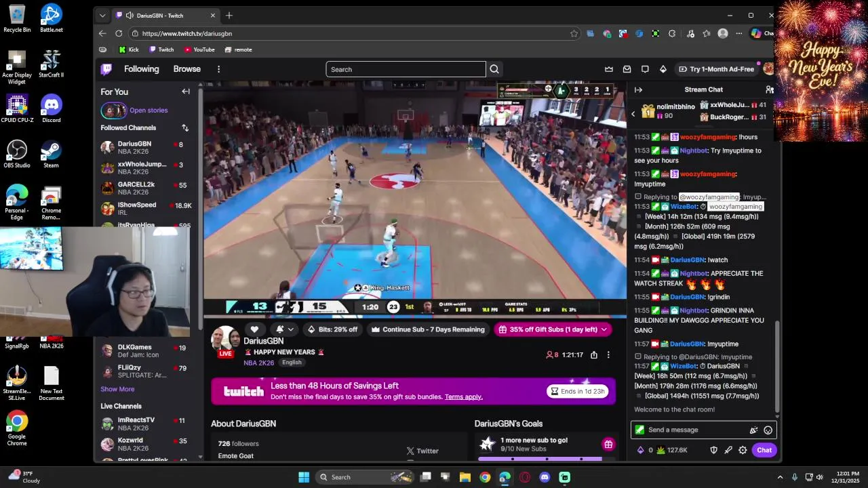Open the YouTube bookmark
This screenshot has height=488, width=868.
[x=199, y=49]
